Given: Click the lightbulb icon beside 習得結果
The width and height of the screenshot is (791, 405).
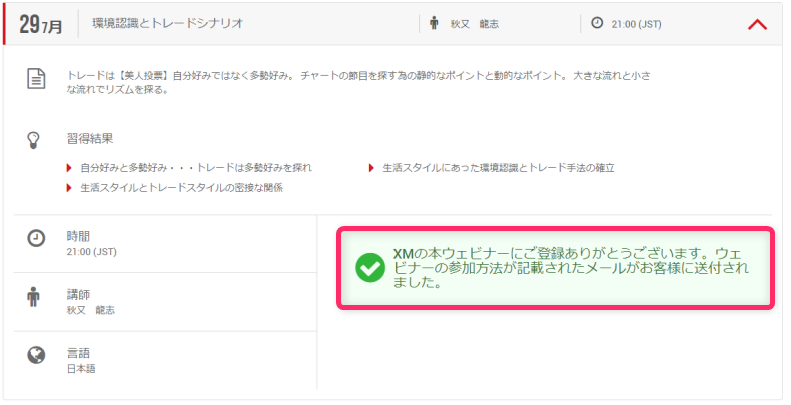Looking at the screenshot, I should pos(33,140).
